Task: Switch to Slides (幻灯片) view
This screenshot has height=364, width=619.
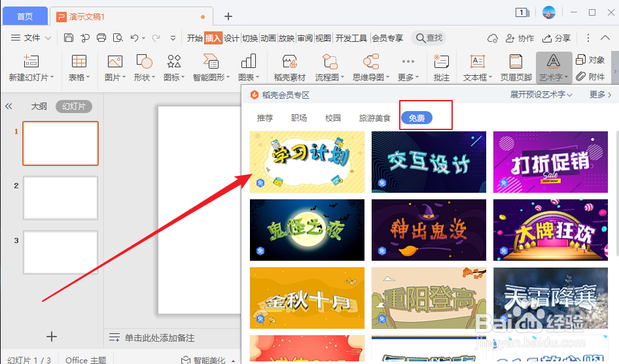Action: tap(74, 106)
